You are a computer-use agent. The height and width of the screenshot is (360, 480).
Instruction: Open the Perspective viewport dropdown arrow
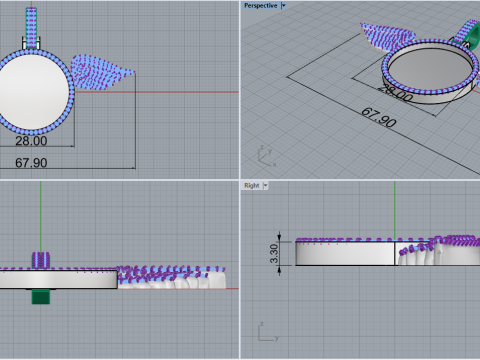[x=284, y=6]
